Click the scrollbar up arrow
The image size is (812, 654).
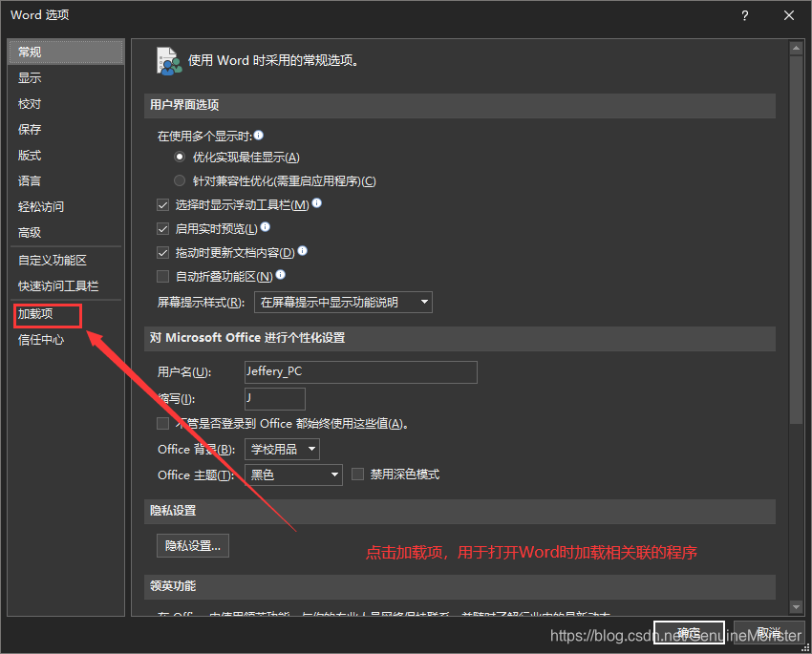point(796,49)
